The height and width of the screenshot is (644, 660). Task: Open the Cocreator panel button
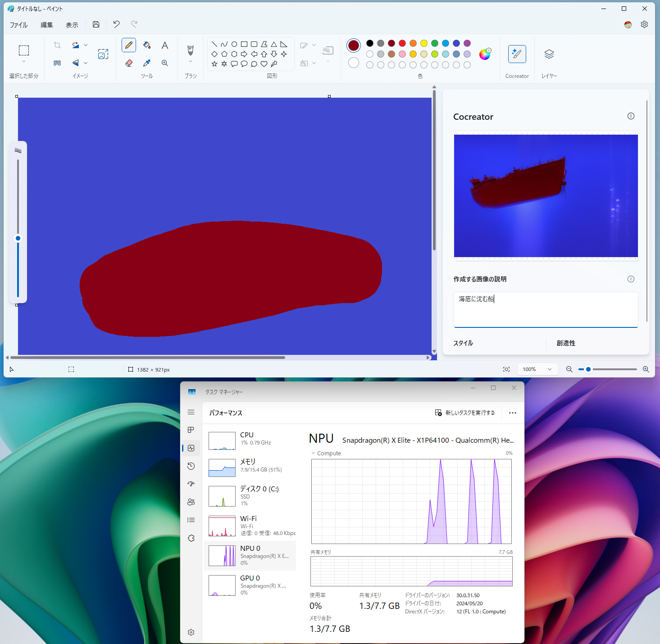517,54
